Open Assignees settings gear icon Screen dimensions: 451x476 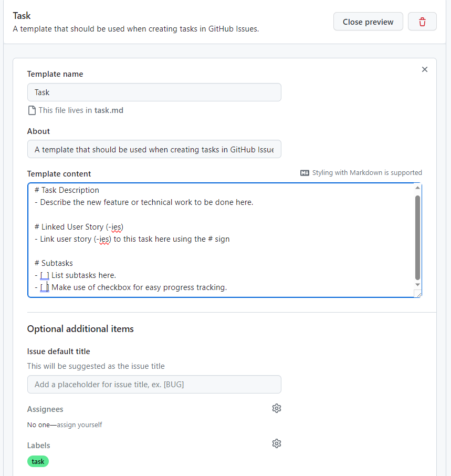point(276,408)
